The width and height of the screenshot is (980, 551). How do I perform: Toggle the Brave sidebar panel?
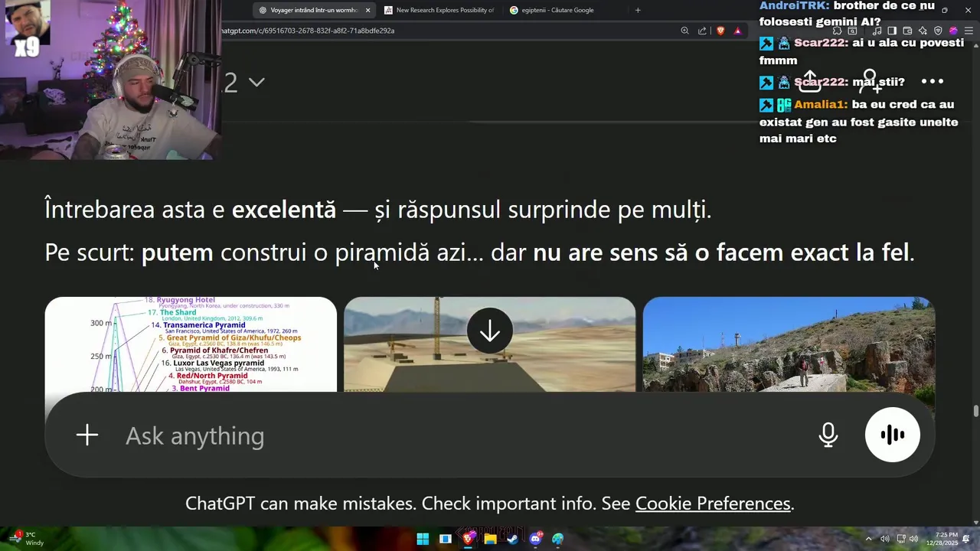[x=892, y=31]
